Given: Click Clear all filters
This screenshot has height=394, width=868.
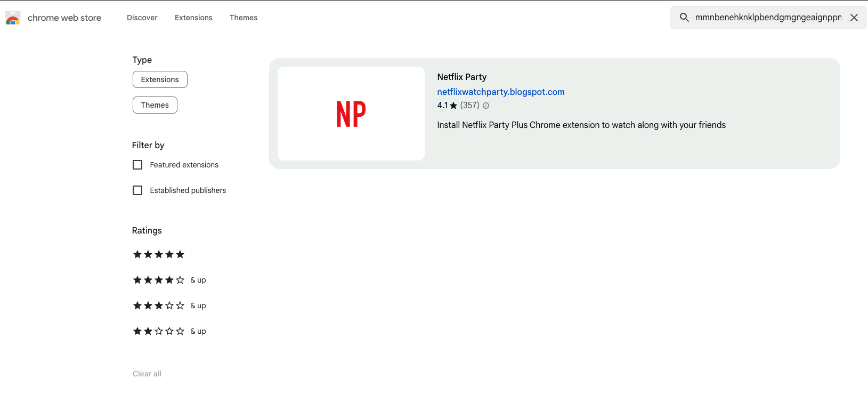Looking at the screenshot, I should (147, 374).
